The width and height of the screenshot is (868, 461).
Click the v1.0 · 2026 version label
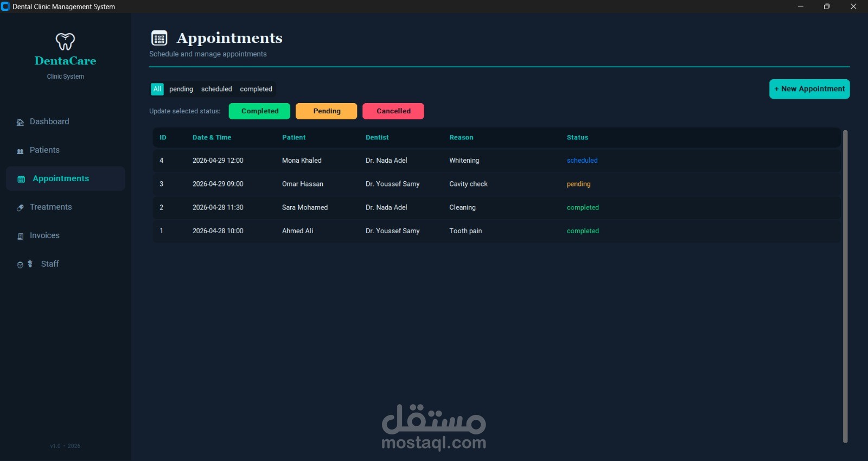tap(65, 446)
